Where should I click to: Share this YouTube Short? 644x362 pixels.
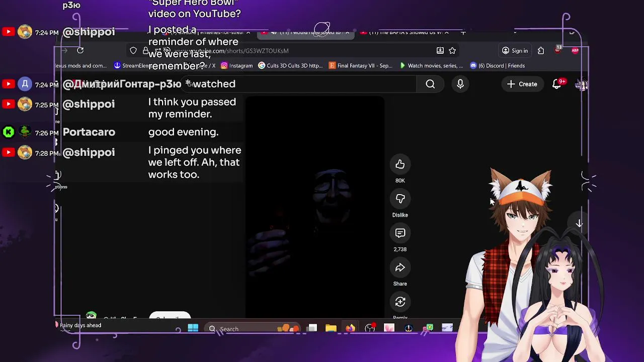click(400, 268)
